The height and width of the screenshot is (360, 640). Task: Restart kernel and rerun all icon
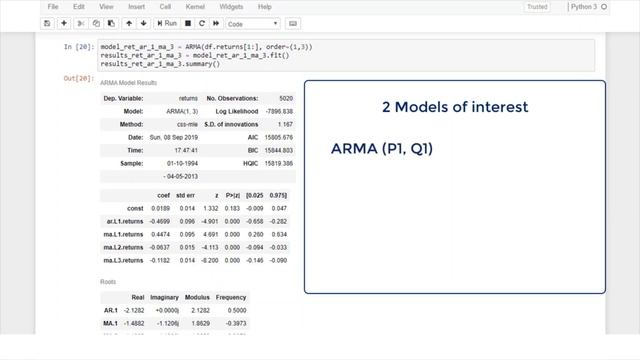(x=216, y=24)
